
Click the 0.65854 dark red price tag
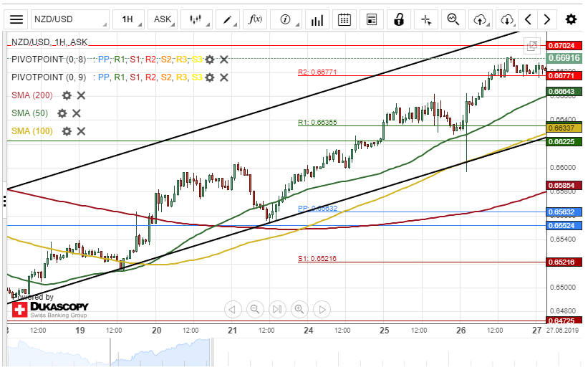click(564, 186)
